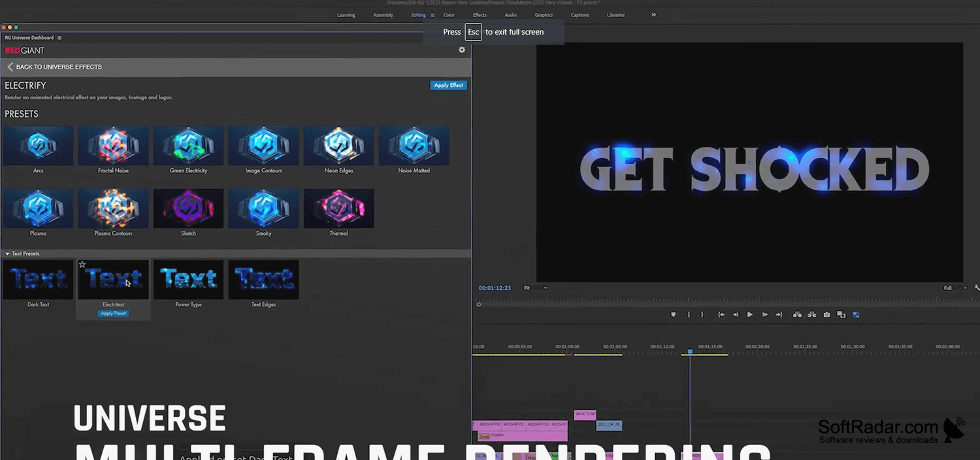The width and height of the screenshot is (980, 460).
Task: Show more workspaces with the overflow chevron
Action: click(653, 14)
